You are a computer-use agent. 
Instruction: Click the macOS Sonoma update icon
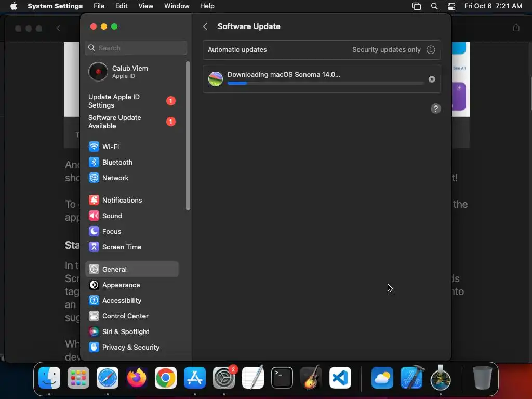[216, 79]
